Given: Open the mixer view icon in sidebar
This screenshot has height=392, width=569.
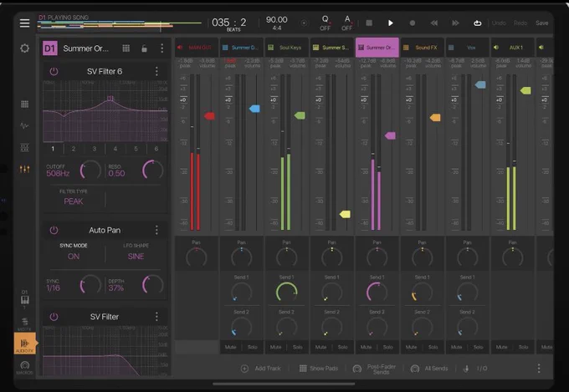Looking at the screenshot, I should coord(24,169).
